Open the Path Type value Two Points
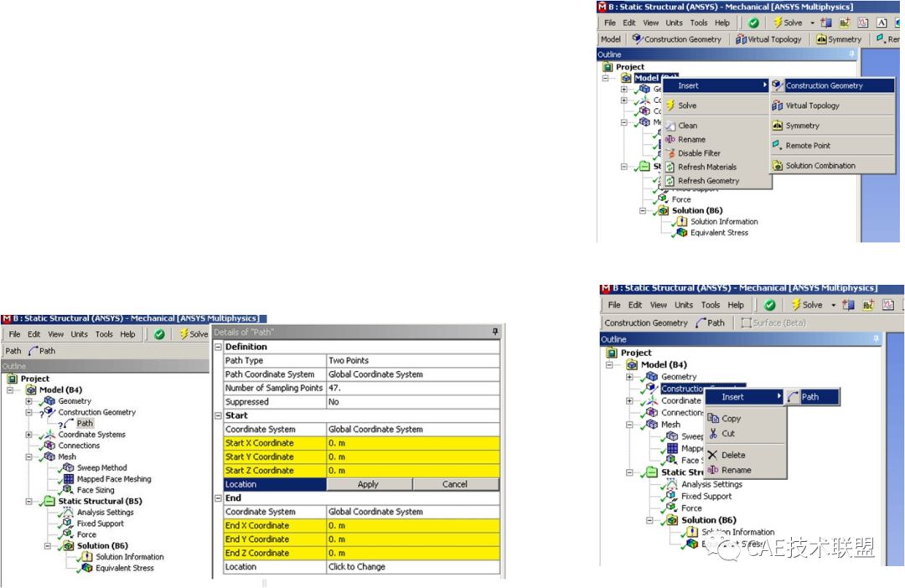 412,360
